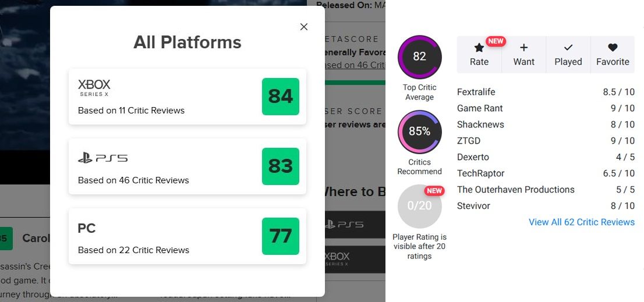Click the star Rate icon
644x302 pixels.
(479, 48)
